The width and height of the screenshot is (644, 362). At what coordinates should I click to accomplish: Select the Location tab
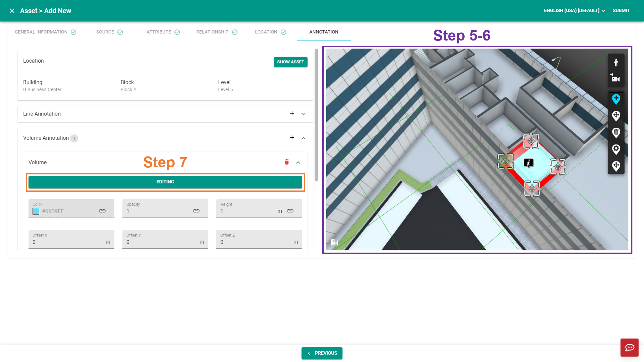(270, 32)
